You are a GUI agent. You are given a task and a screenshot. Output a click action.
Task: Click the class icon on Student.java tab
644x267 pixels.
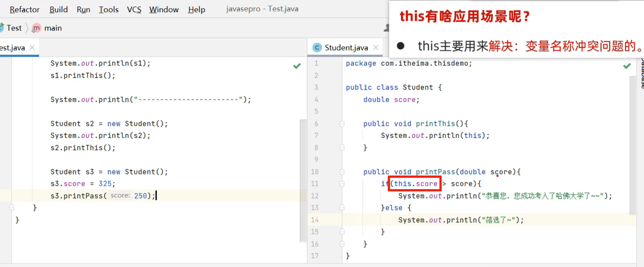click(317, 48)
